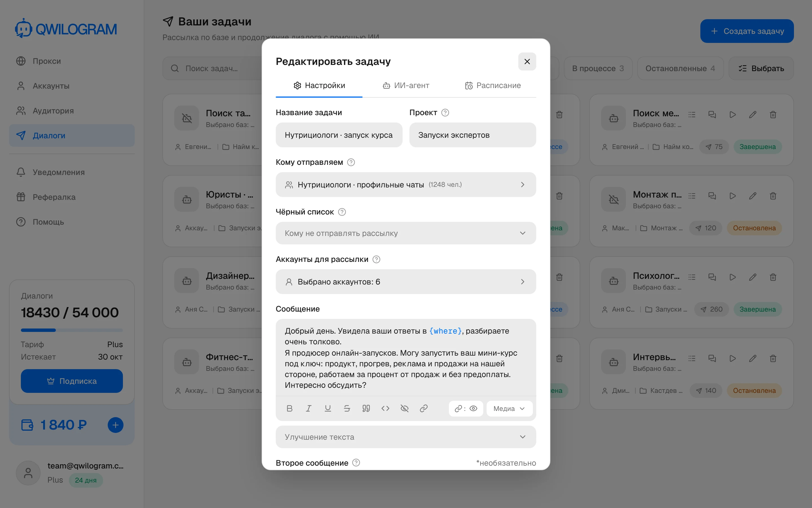
Task: Open Прокси in the sidebar
Action: pyautogui.click(x=72, y=61)
